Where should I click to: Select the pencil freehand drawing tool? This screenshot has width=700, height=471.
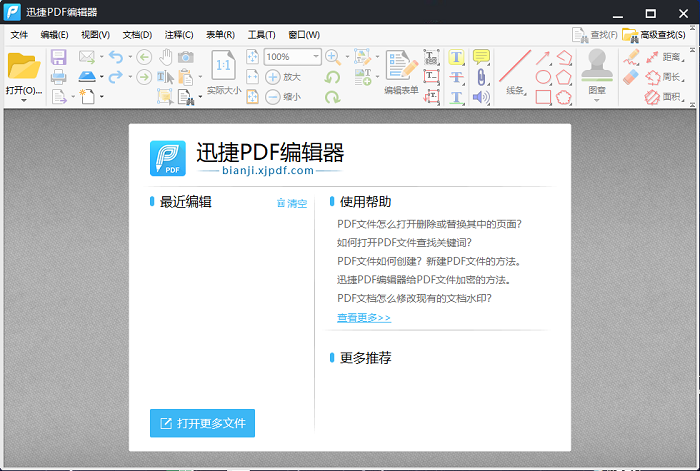(x=631, y=57)
